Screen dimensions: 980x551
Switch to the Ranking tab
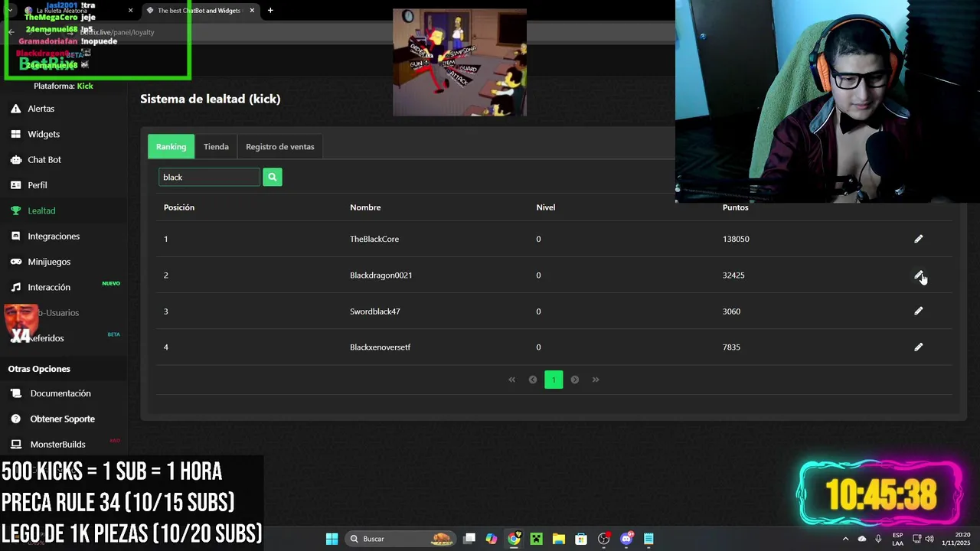[x=171, y=146]
